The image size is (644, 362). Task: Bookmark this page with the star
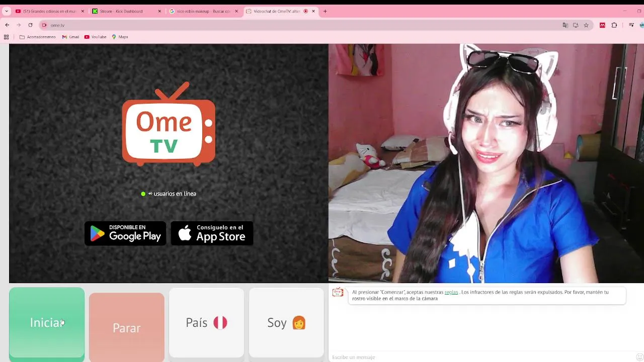586,25
